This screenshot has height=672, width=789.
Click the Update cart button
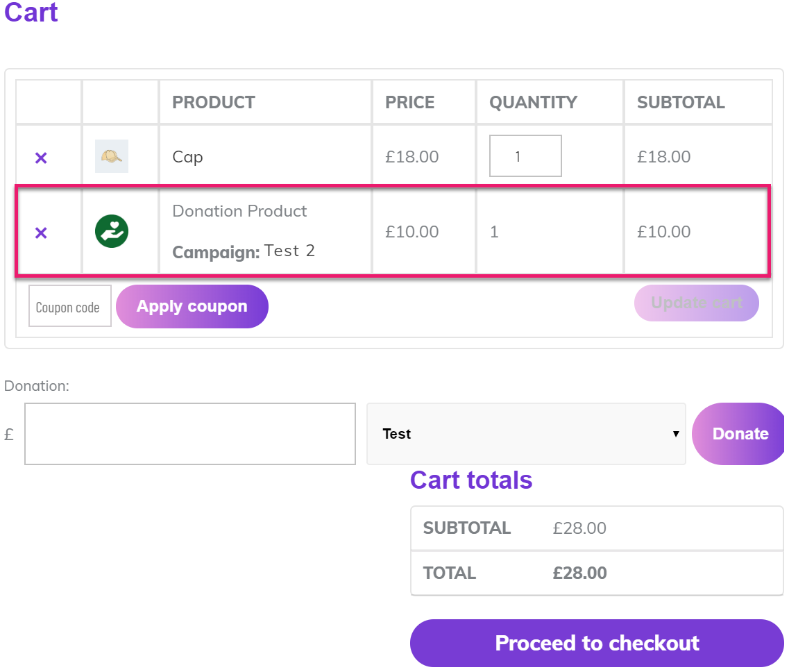[697, 303]
